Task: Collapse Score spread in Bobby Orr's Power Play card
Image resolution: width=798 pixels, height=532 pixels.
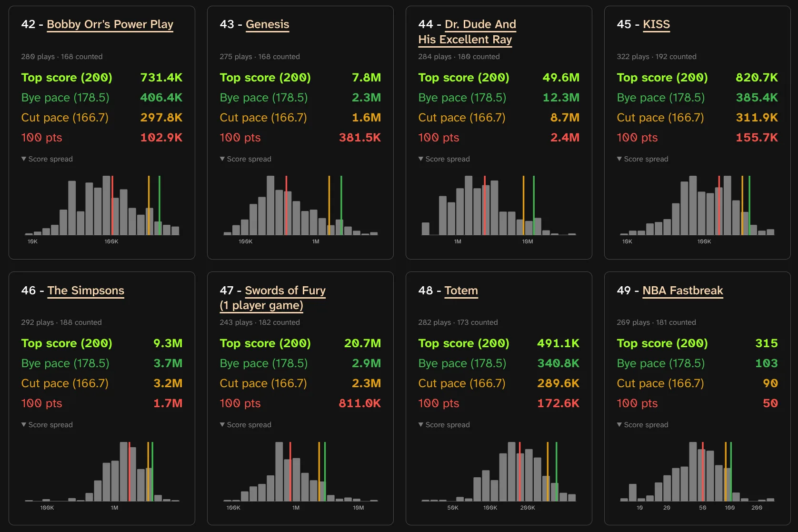Action: click(47, 159)
